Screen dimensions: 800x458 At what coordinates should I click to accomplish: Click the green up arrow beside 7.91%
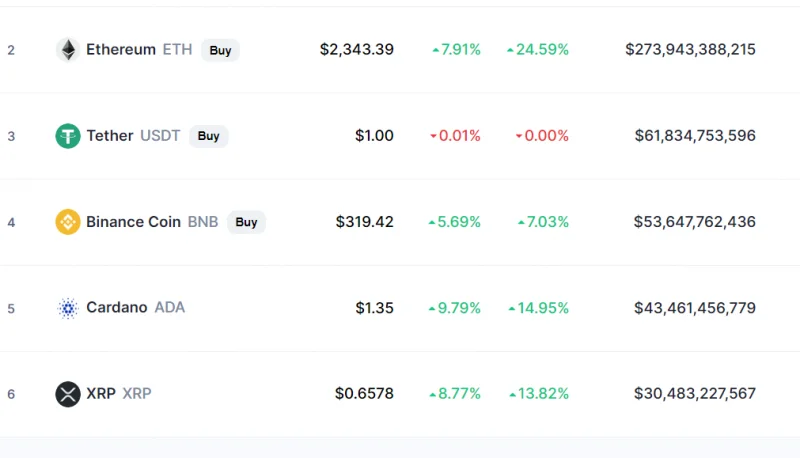(x=436, y=50)
